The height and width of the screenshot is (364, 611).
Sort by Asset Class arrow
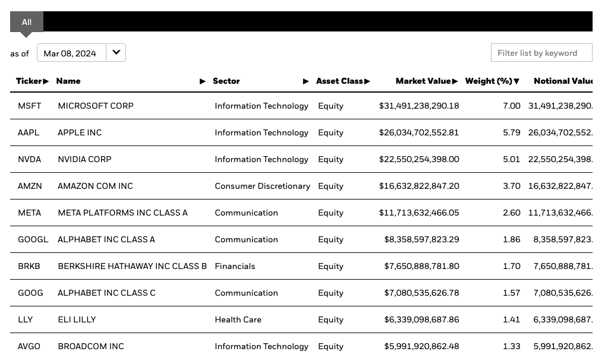point(367,81)
